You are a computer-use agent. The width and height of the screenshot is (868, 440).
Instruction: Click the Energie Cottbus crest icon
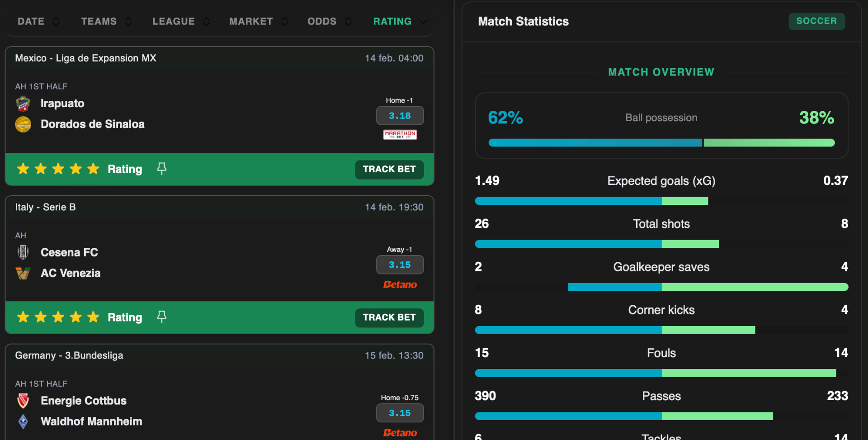click(x=23, y=400)
